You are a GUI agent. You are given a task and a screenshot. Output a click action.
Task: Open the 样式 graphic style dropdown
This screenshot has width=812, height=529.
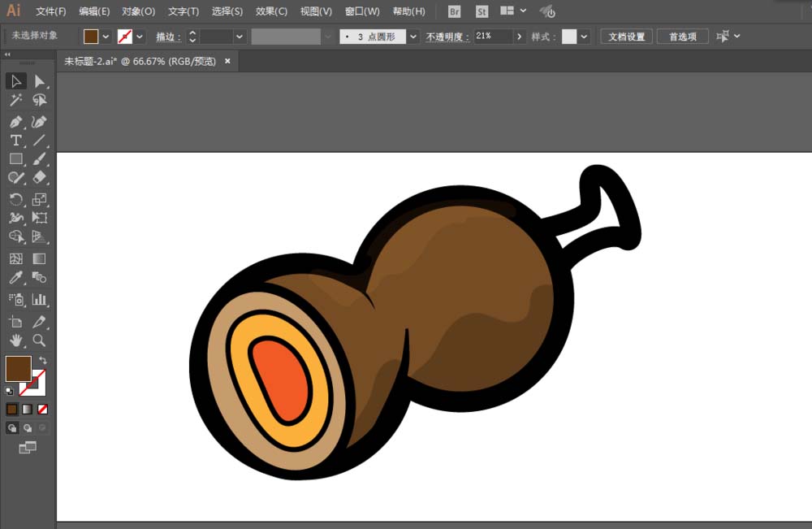(584, 37)
